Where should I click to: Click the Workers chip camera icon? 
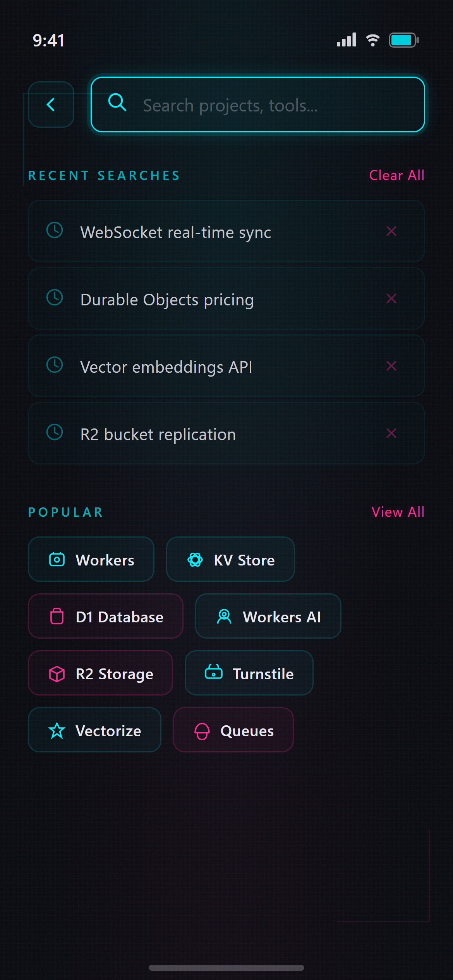click(57, 559)
